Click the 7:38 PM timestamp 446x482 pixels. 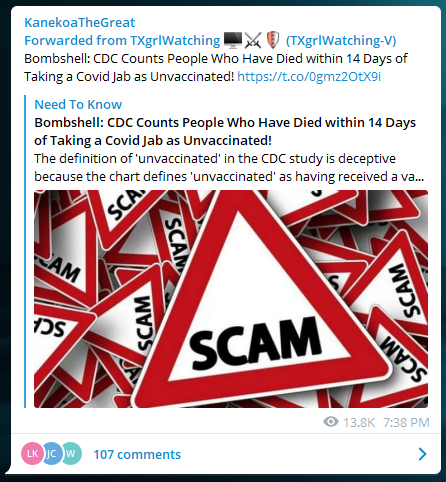406,423
